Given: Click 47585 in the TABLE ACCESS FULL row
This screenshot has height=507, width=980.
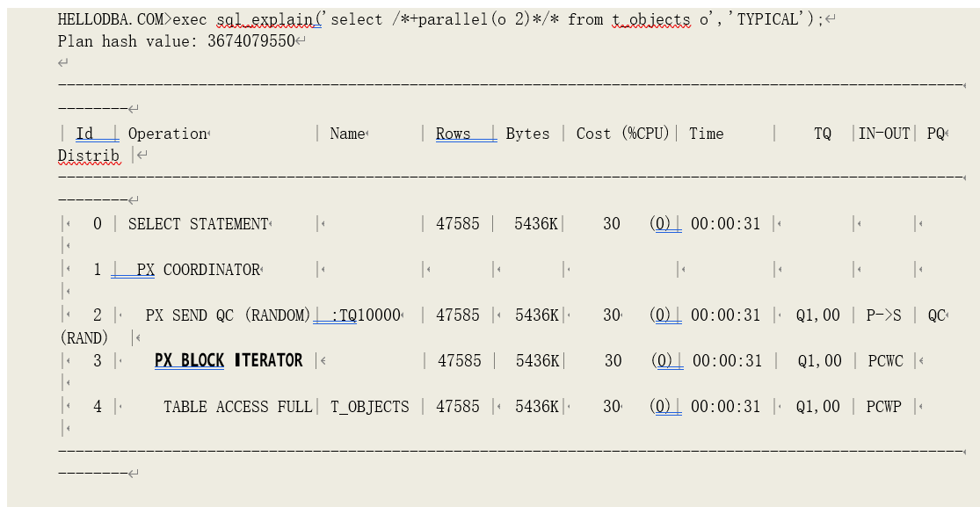Looking at the screenshot, I should pyautogui.click(x=458, y=407).
